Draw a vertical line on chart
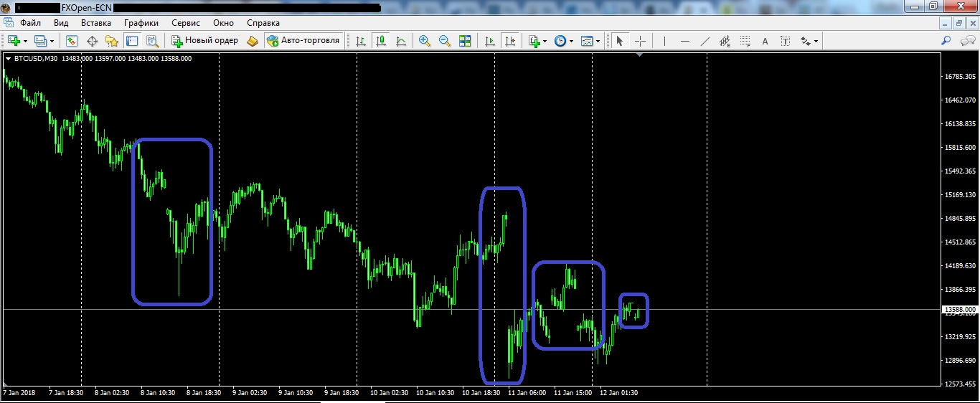The width and height of the screenshot is (980, 403). [664, 41]
